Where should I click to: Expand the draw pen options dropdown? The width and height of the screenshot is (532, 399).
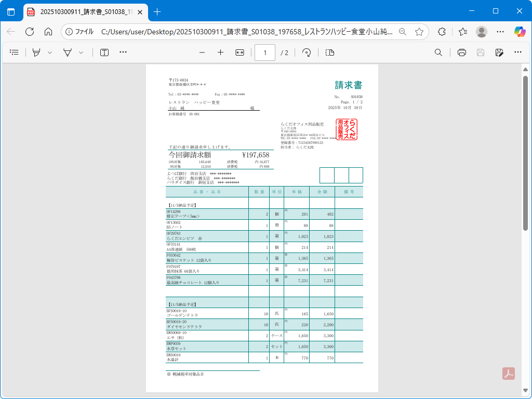pyautogui.click(x=81, y=52)
